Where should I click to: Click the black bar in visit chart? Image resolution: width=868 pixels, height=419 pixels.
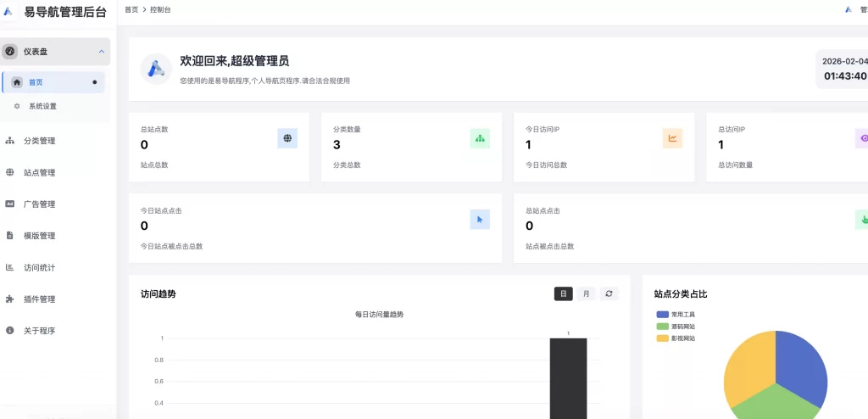coord(568,378)
